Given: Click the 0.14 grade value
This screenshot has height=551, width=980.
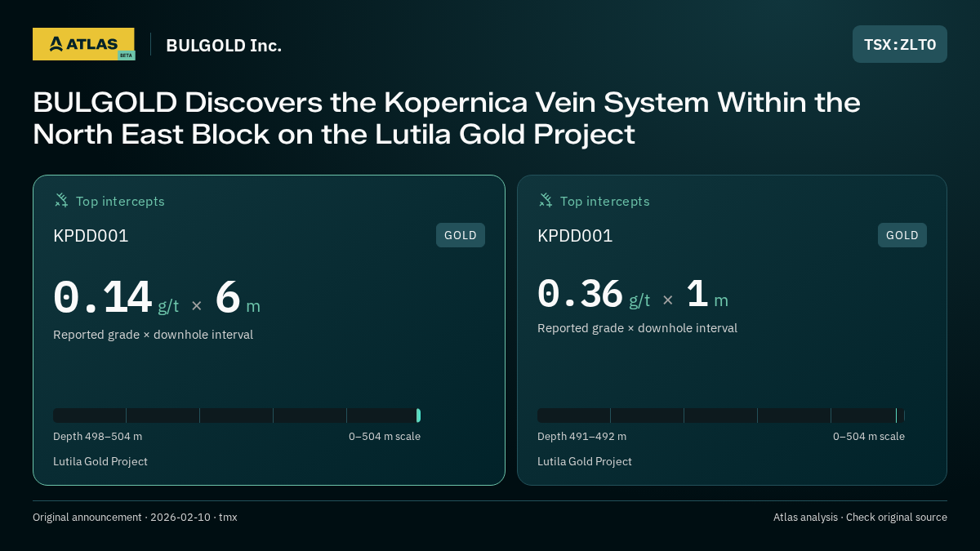Looking at the screenshot, I should 103,298.
